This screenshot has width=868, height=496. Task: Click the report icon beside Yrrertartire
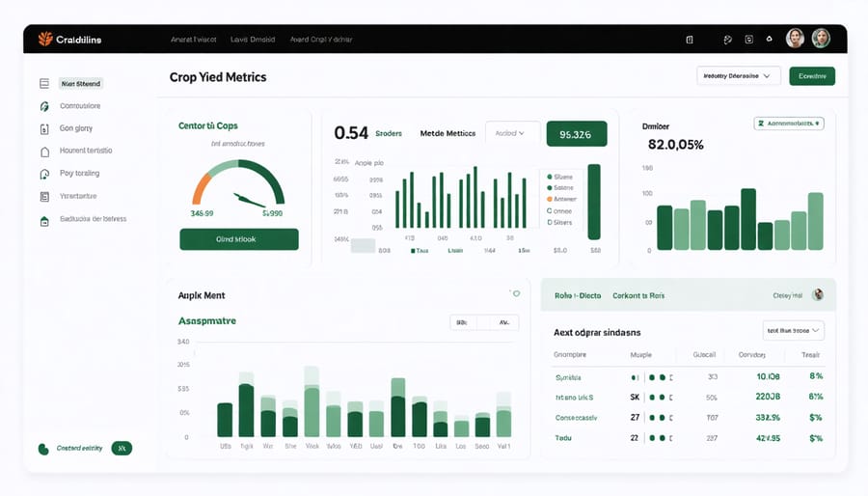point(44,197)
